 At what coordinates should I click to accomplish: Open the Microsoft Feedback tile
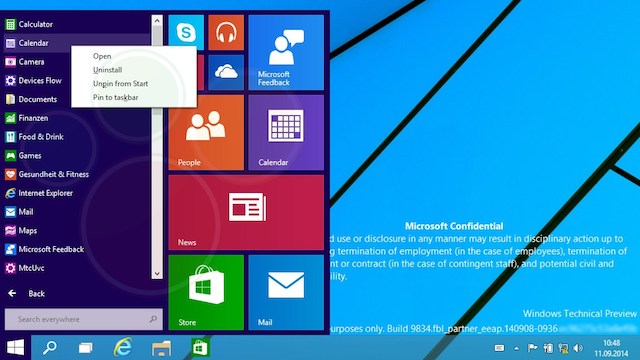click(286, 52)
